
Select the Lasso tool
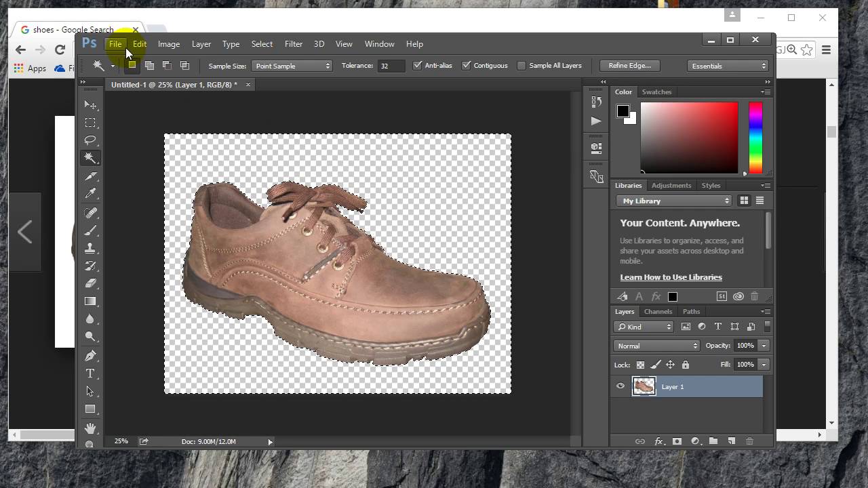tap(90, 140)
